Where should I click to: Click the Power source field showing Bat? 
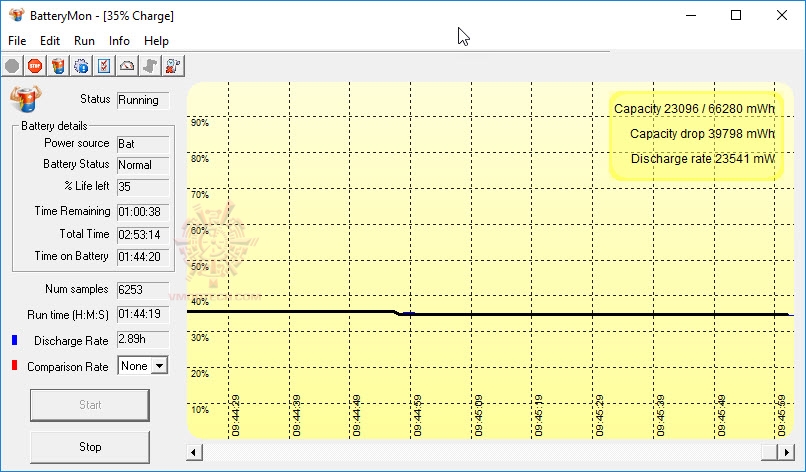point(143,144)
